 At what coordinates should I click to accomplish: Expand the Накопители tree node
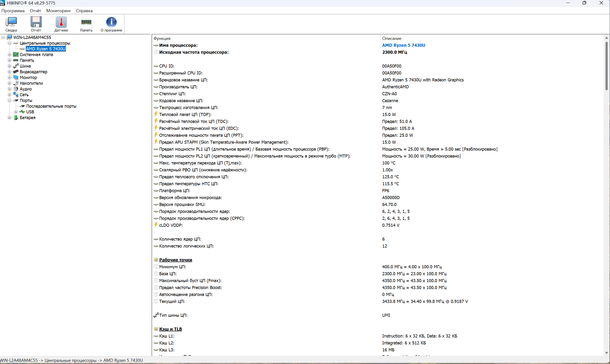pyautogui.click(x=9, y=83)
